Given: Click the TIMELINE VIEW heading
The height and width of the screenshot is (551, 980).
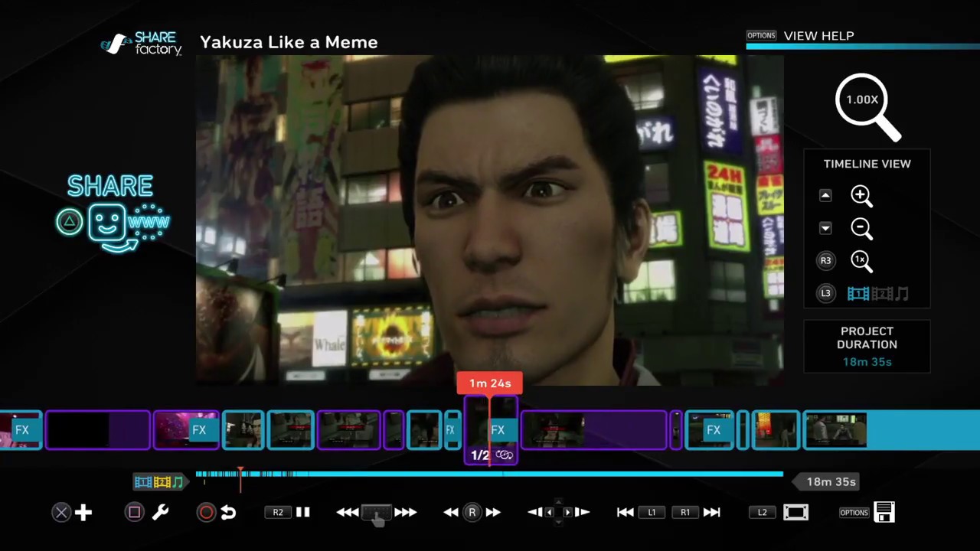Looking at the screenshot, I should (x=867, y=164).
